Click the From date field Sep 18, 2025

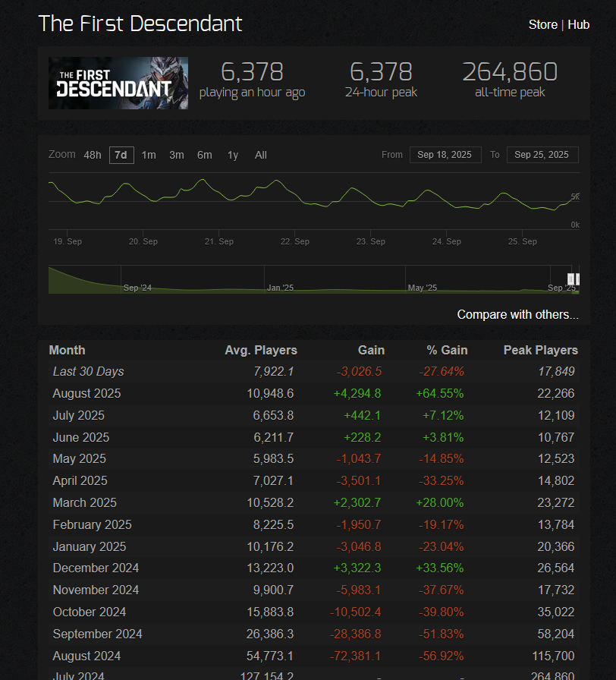445,155
